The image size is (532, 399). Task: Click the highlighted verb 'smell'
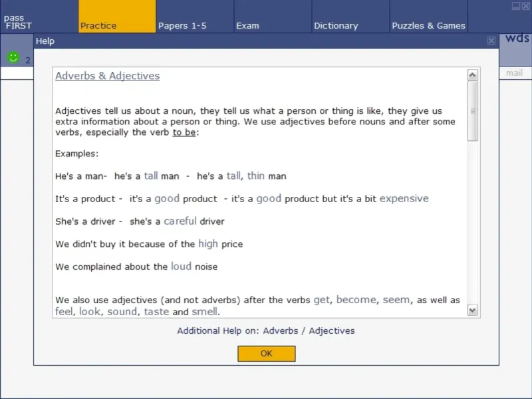(205, 311)
